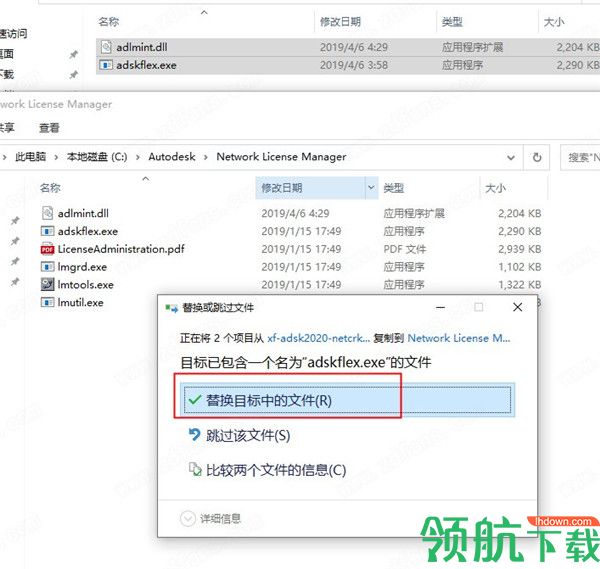The image size is (600, 569).
Task: Click Autodesk in the breadcrumb path
Action: coord(172,157)
